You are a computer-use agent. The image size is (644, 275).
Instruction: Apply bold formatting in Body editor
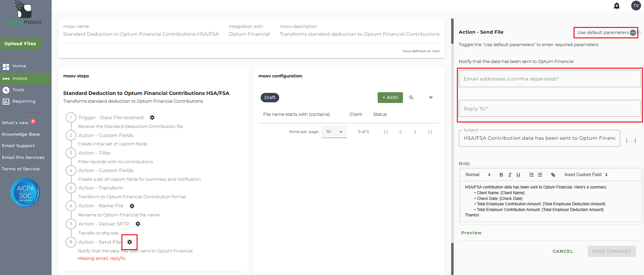click(501, 175)
